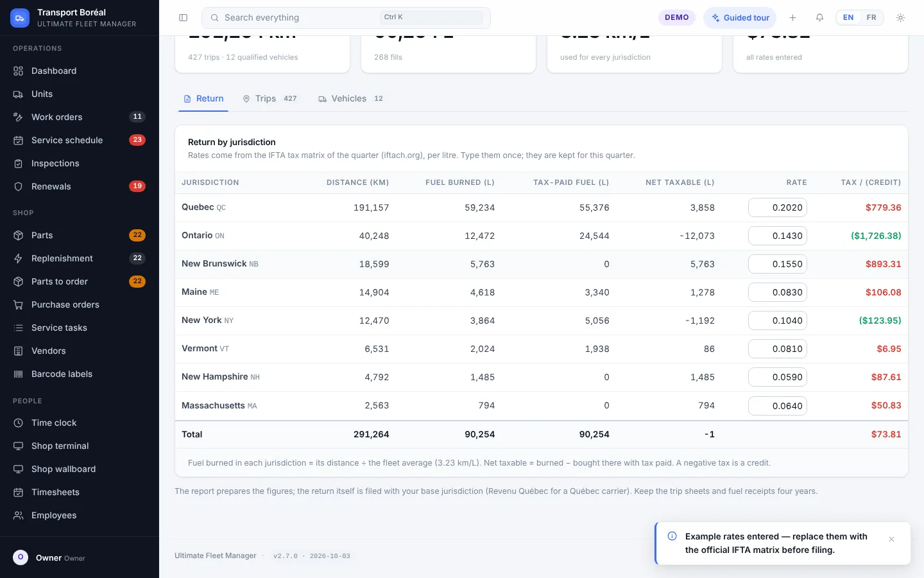The image size is (924, 578).
Task: Click the Replenishment lightning icon
Action: pos(19,259)
